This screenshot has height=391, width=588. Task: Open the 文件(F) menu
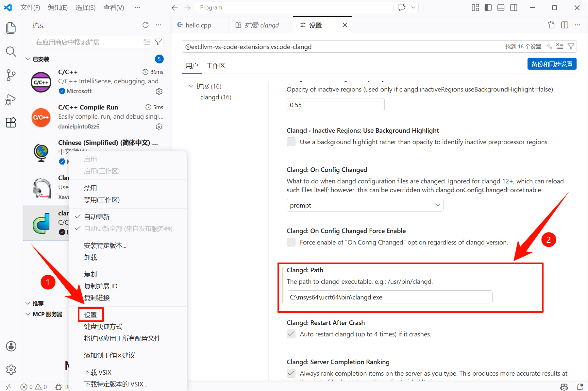pyautogui.click(x=30, y=8)
